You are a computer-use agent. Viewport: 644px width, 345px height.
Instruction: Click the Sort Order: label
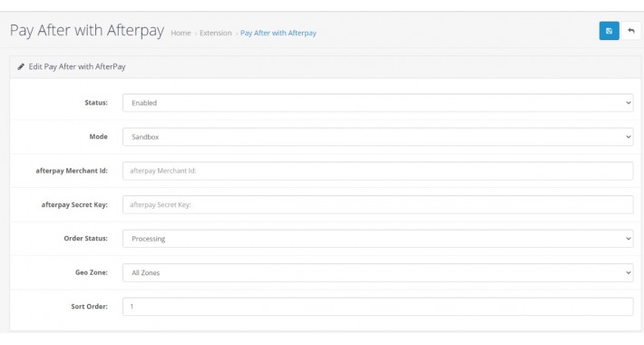click(89, 306)
